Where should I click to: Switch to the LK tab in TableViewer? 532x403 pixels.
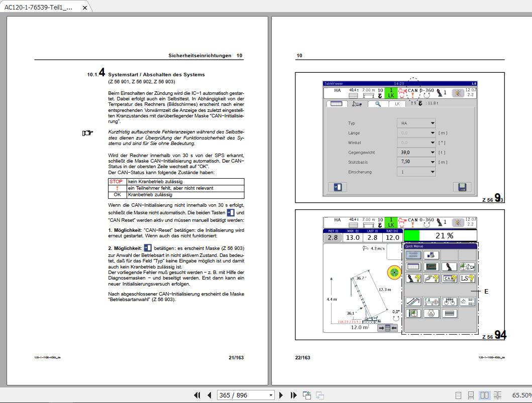[x=397, y=104]
